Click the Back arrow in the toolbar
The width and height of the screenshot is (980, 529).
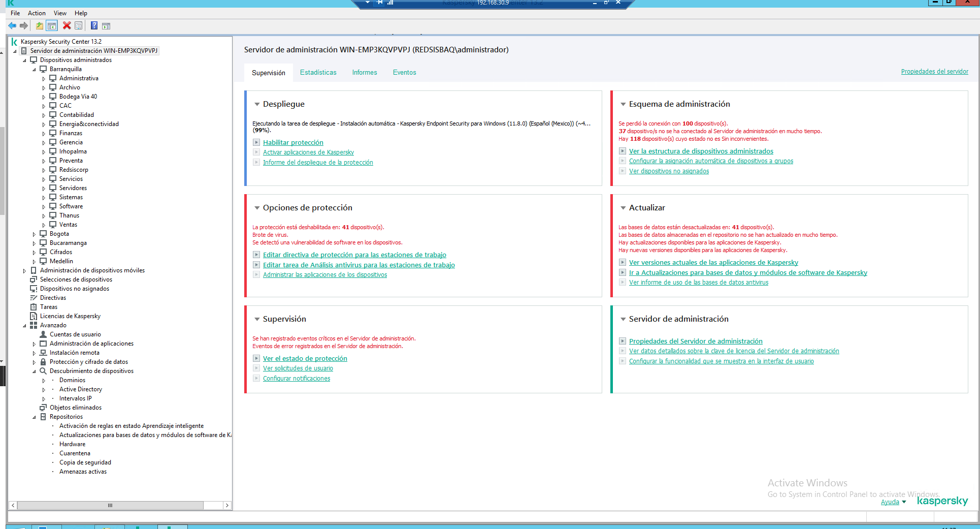coord(12,26)
